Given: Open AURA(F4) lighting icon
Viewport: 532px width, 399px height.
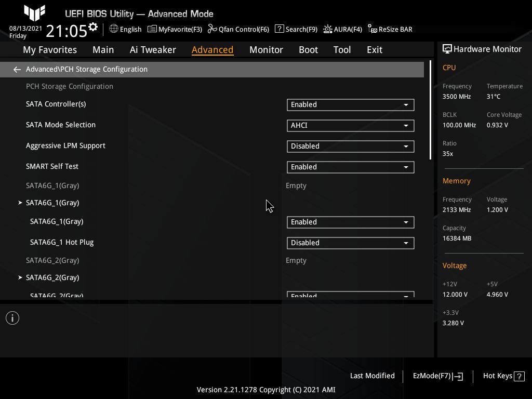Looking at the screenshot, I should [x=327, y=29].
